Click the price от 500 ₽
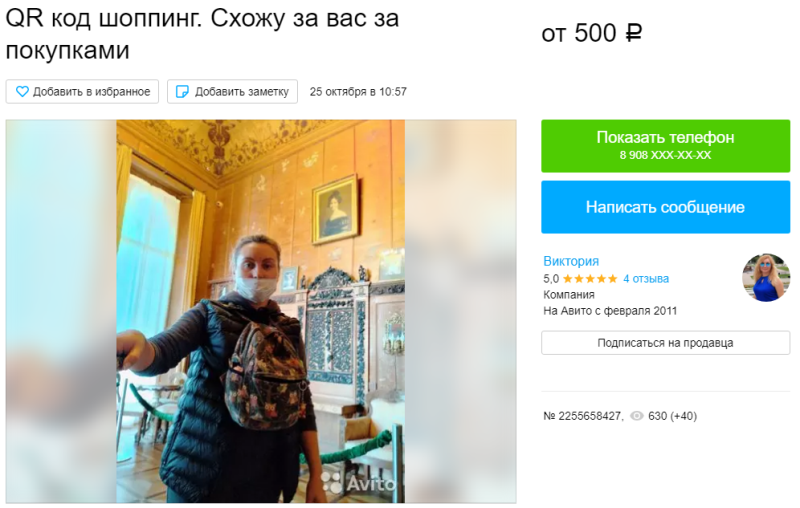This screenshot has width=800, height=508. [592, 34]
